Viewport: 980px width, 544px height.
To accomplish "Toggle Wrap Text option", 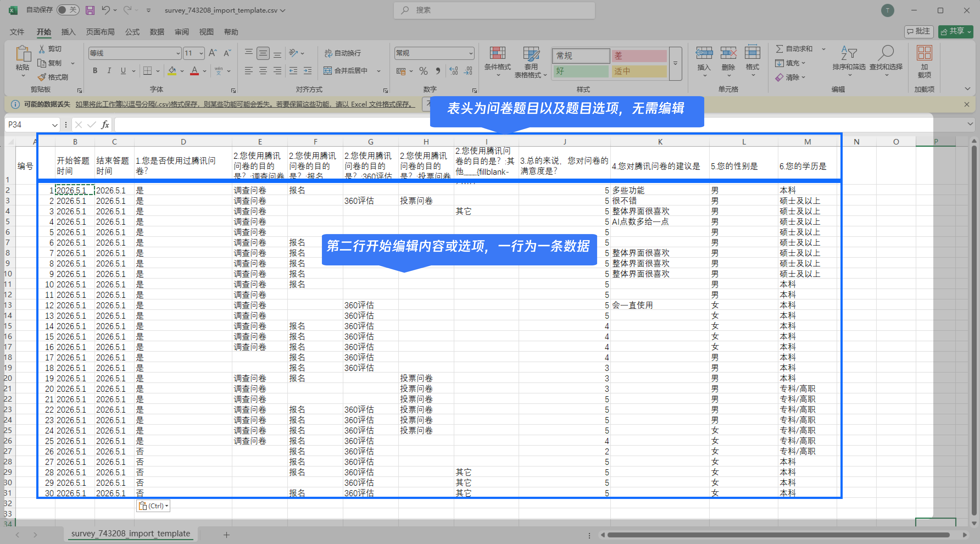I will click(343, 53).
